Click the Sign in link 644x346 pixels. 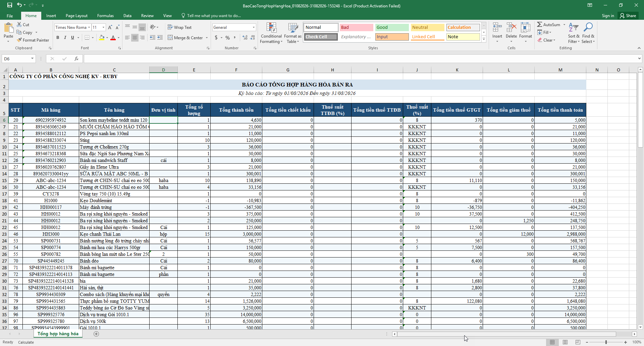click(x=608, y=16)
